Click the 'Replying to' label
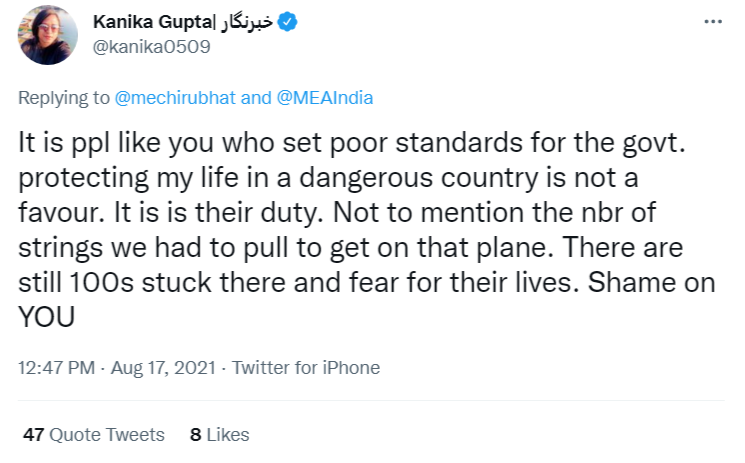The height and width of the screenshot is (463, 745). pos(64,98)
